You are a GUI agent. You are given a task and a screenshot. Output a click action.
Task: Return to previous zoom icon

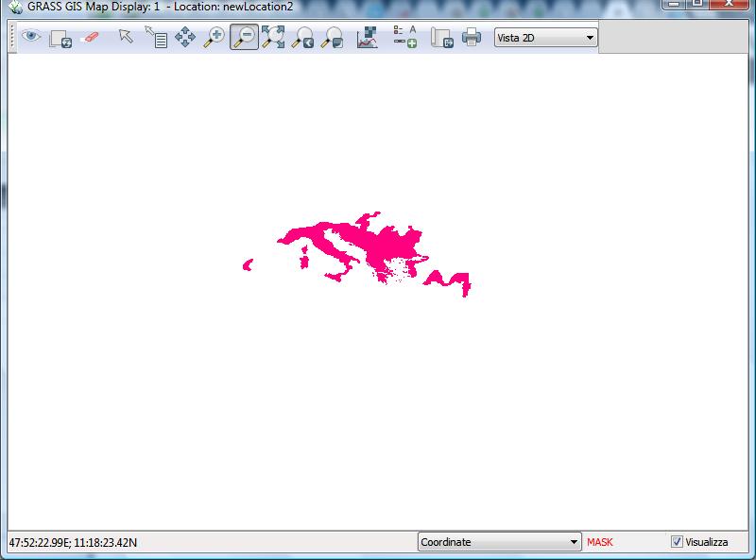302,38
